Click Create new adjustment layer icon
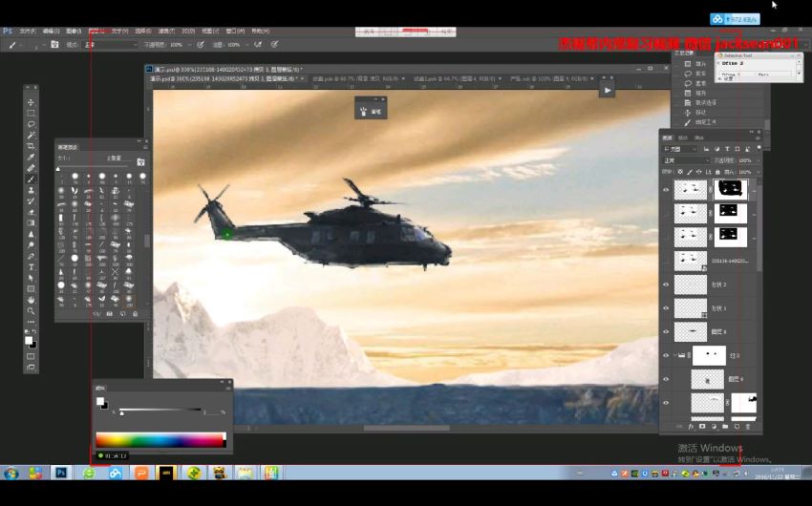Image resolution: width=812 pixels, height=506 pixels. (x=714, y=427)
